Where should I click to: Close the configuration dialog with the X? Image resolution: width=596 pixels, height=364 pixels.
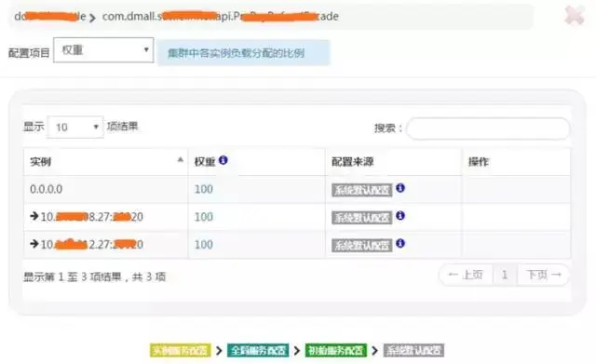click(575, 16)
